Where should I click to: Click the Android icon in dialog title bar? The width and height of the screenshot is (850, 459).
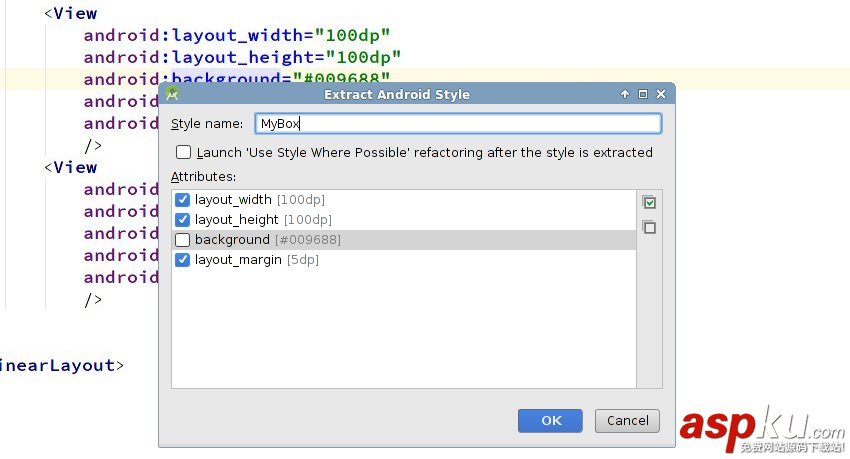click(x=172, y=94)
